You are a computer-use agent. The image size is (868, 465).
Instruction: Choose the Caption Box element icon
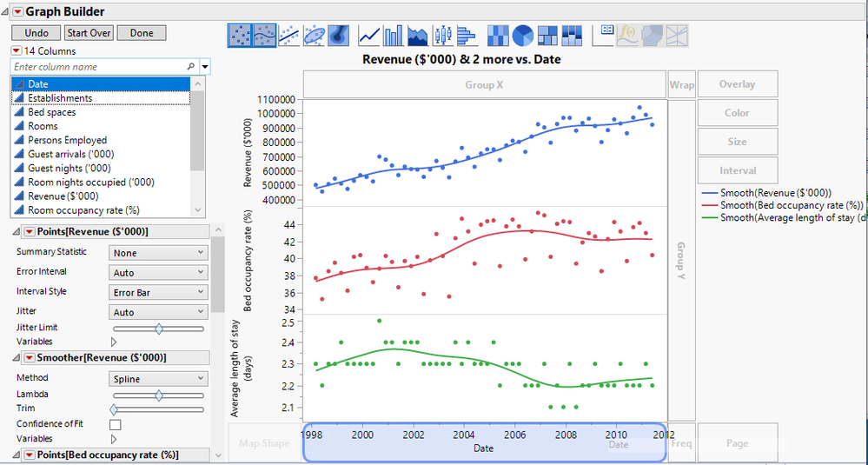(x=603, y=36)
